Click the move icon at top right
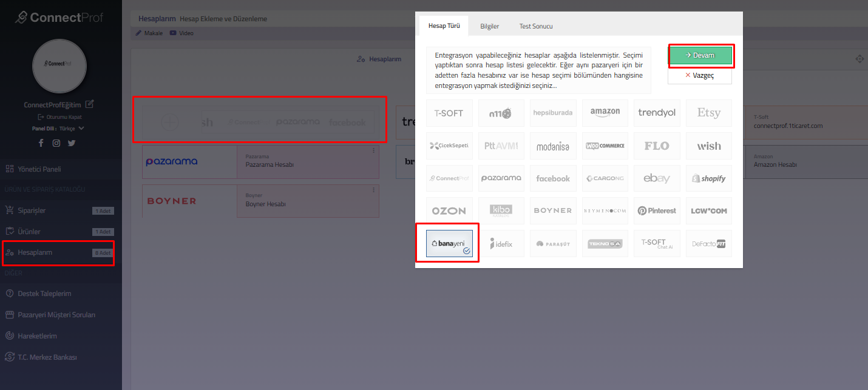 pyautogui.click(x=860, y=59)
